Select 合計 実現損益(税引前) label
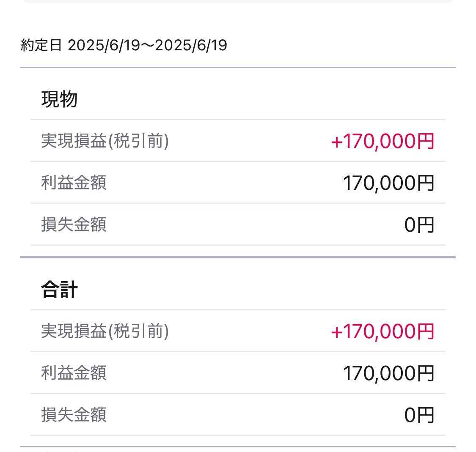 pos(105,331)
